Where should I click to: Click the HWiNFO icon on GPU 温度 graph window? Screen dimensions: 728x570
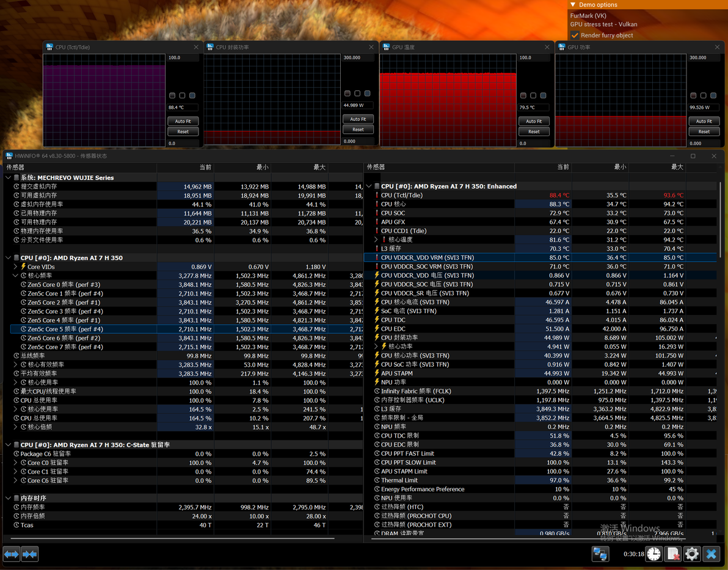click(386, 47)
